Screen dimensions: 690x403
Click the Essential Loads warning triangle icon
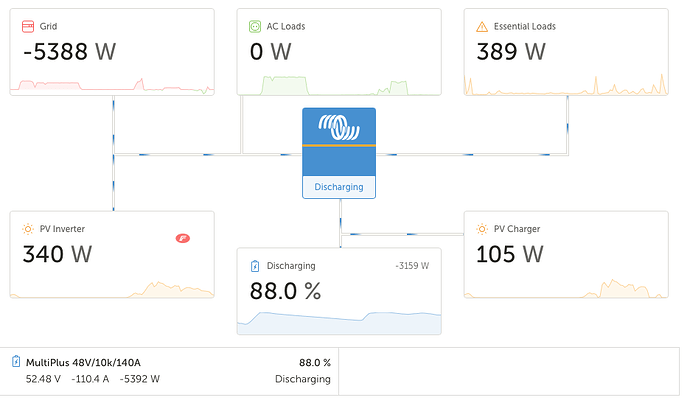coord(482,27)
